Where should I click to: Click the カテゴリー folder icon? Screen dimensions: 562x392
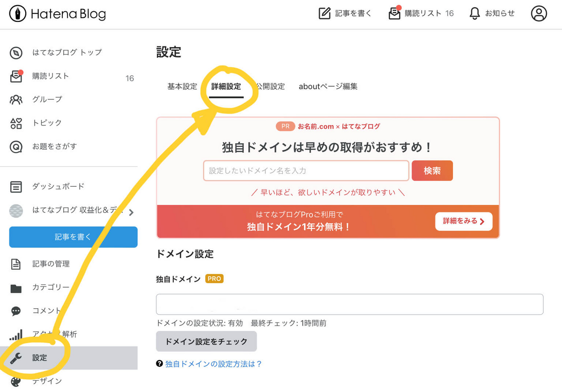click(x=16, y=288)
